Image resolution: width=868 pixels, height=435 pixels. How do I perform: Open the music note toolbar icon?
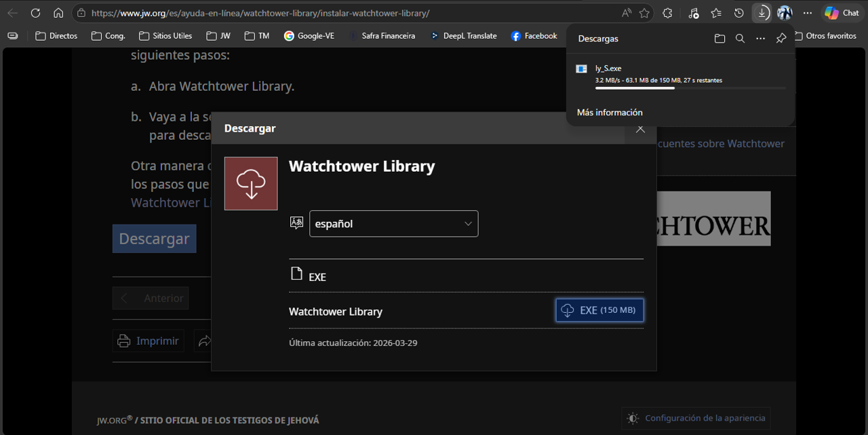point(693,13)
